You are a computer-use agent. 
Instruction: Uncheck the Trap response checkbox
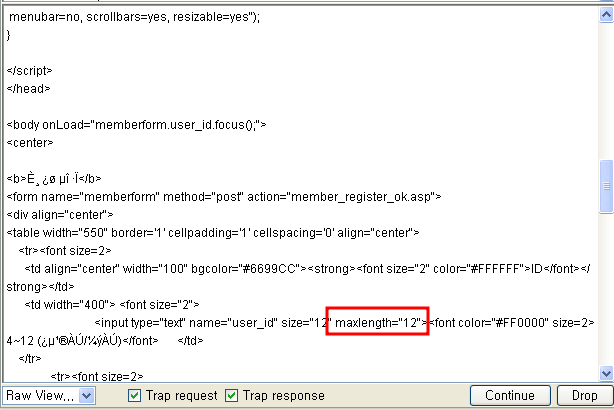[x=231, y=396]
